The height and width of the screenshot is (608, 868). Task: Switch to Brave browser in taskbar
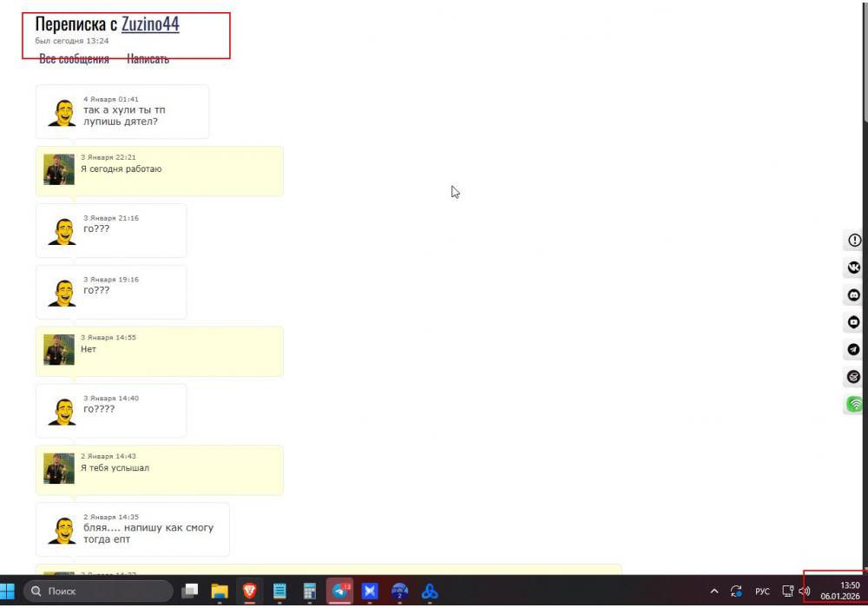[x=250, y=591]
